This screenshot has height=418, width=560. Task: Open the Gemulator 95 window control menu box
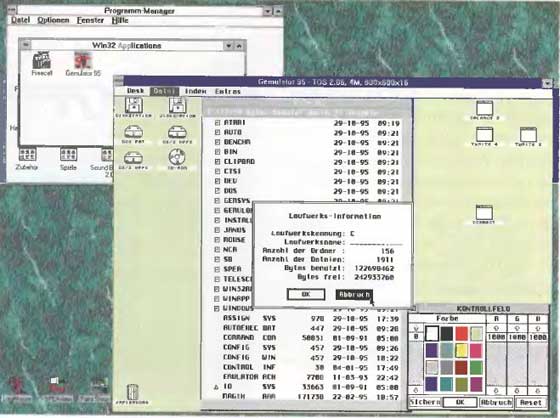point(119,82)
